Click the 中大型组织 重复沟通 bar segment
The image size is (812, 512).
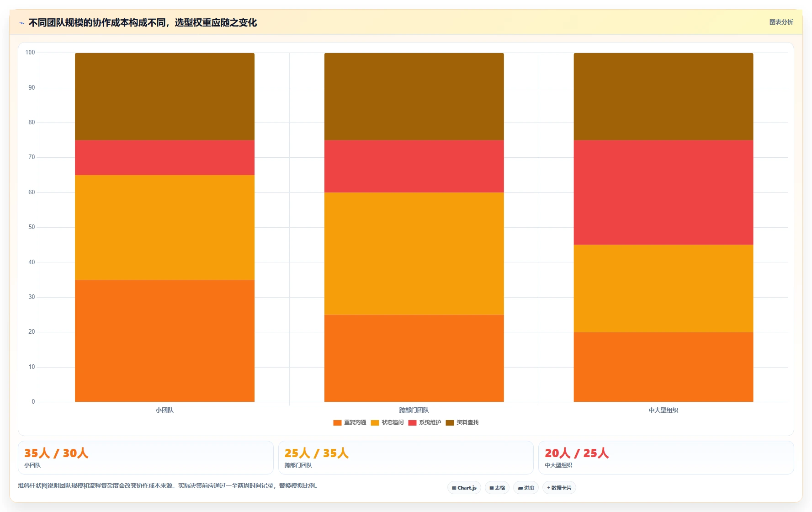click(x=663, y=367)
